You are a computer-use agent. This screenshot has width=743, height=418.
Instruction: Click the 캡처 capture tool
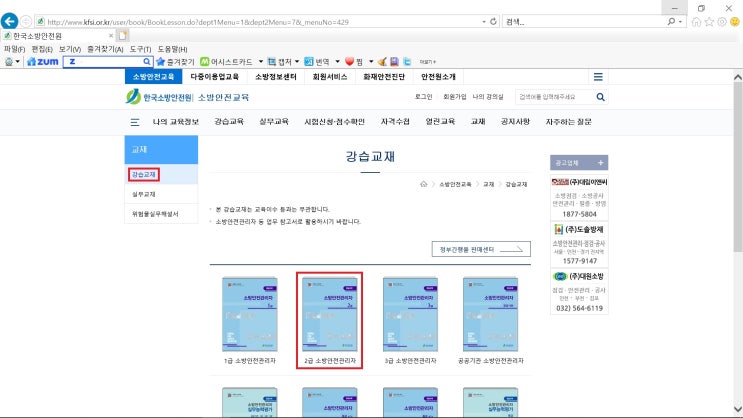click(280, 62)
